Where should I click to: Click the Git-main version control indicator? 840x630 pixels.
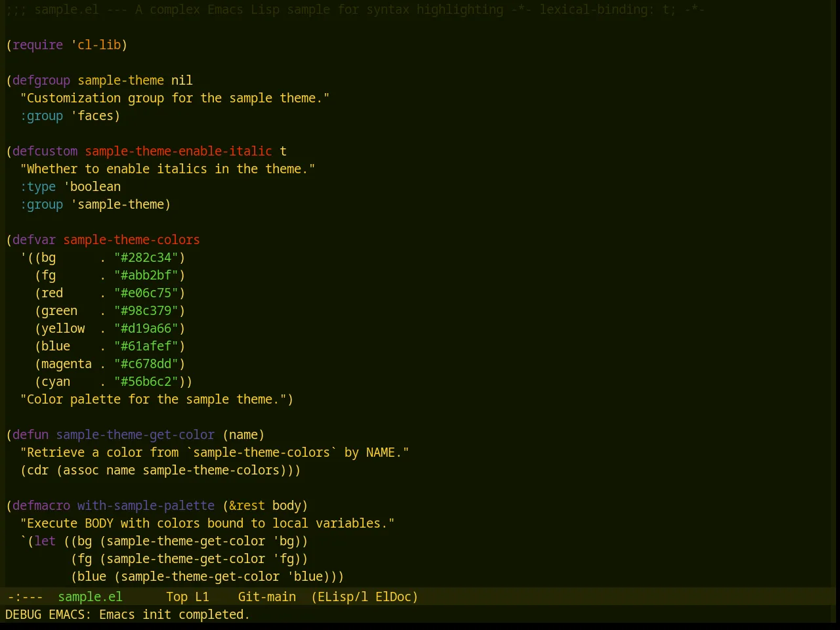coord(266,597)
